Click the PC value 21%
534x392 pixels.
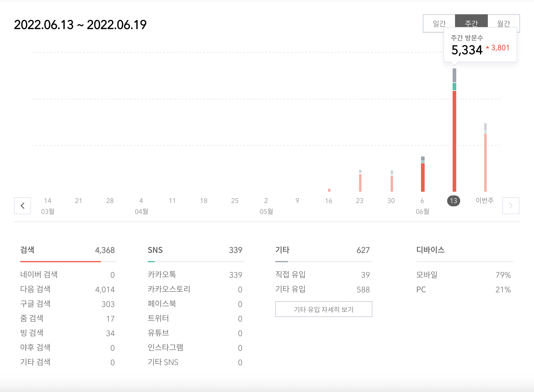coord(503,290)
